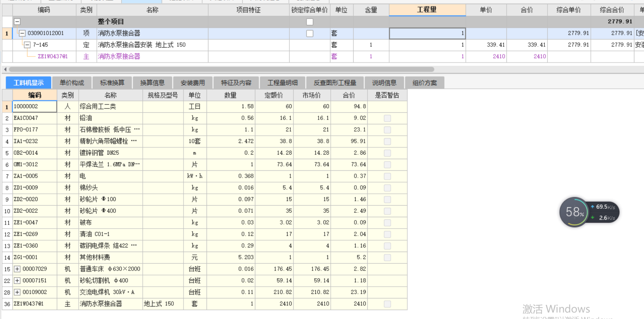Check 是否暂估 for 镀锌钢管 DN25 row

tap(388, 153)
